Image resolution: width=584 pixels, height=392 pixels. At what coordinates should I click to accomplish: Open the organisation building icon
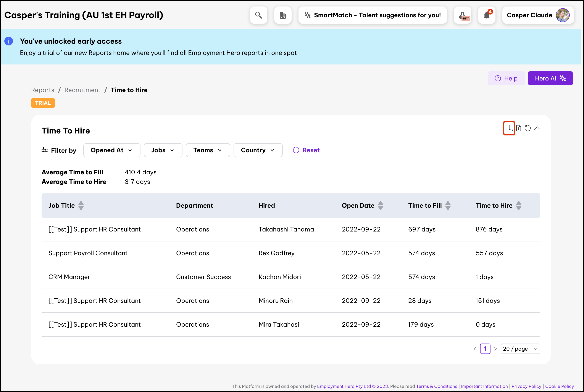tap(283, 15)
